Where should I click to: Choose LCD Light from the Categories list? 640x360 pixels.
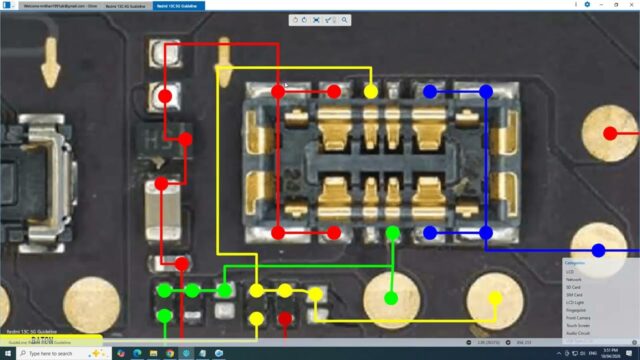pos(575,302)
